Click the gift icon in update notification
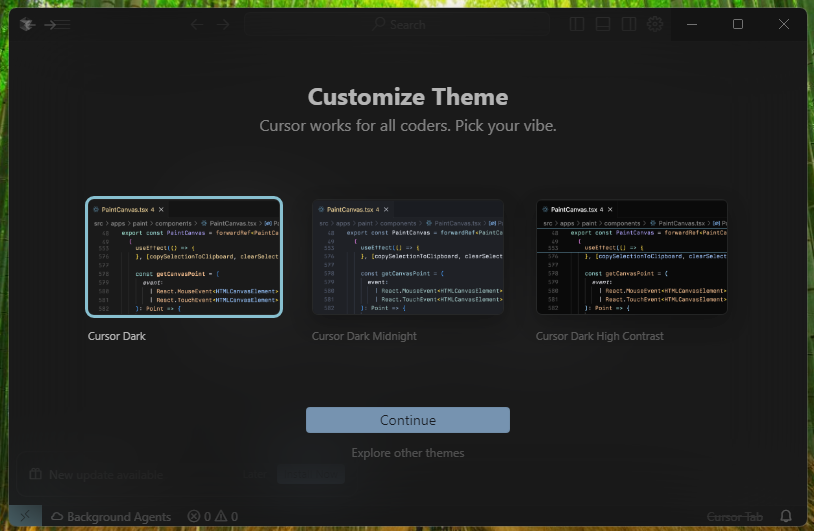The height and width of the screenshot is (531, 814). point(35,474)
